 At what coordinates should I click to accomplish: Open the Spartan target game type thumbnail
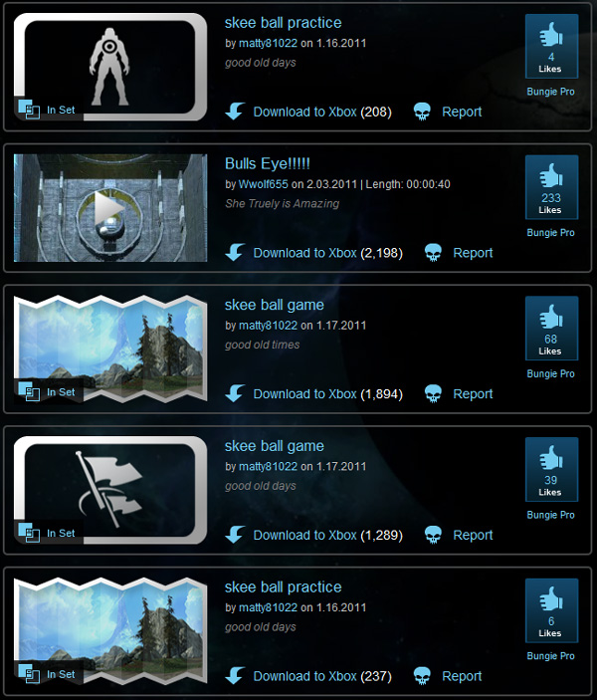(110, 67)
